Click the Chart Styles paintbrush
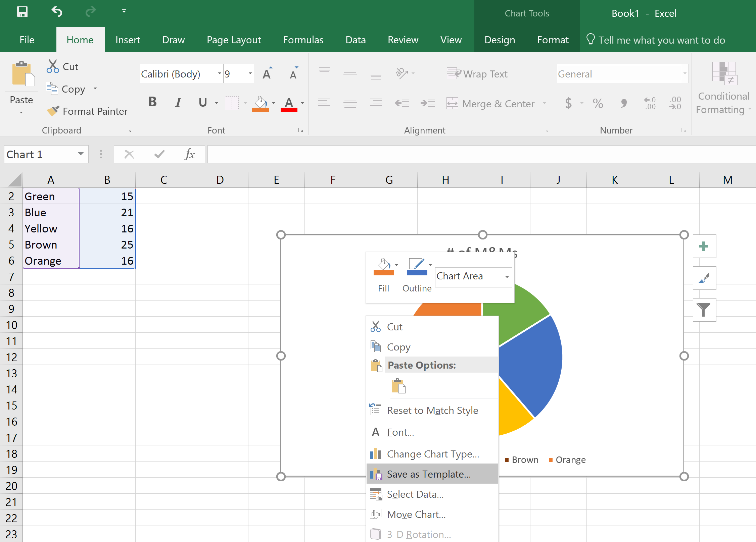 (704, 278)
